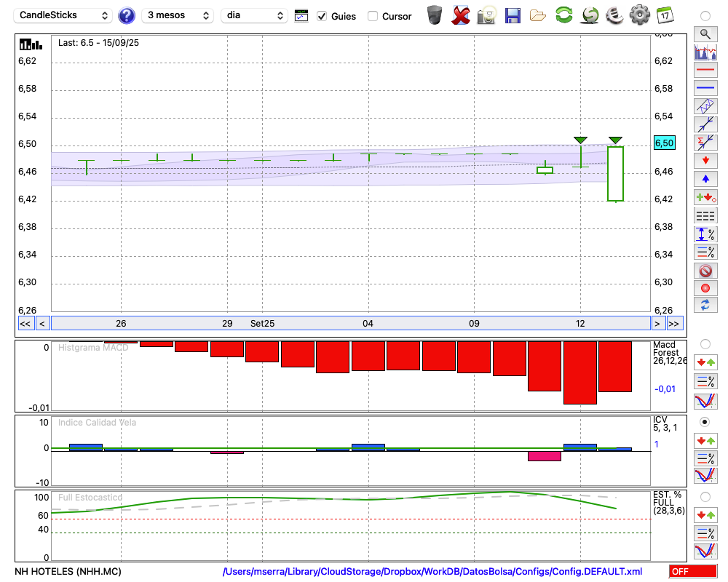Screen dimensions: 728x582
Task: Click the magnifying glass zoom tool
Action: [705, 33]
